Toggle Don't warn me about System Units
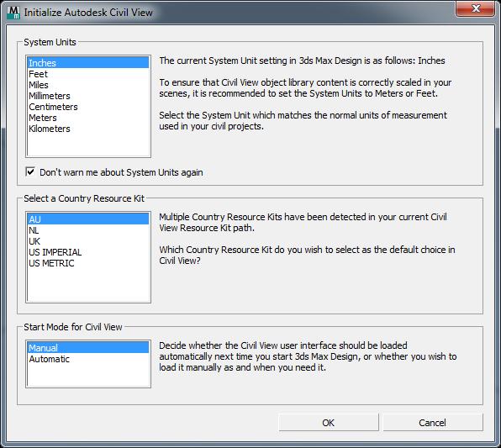Image resolution: width=501 pixels, height=448 pixels. (x=30, y=172)
